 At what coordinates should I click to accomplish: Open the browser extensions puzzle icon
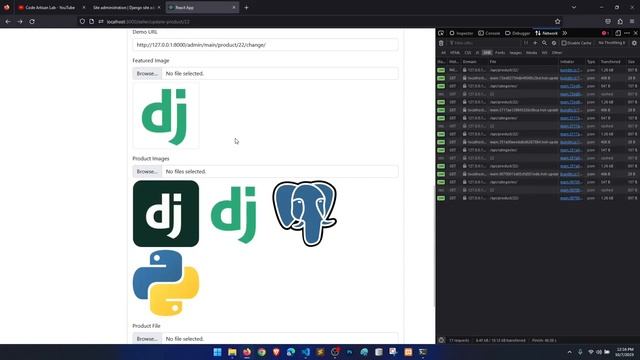pyautogui.click(x=620, y=22)
